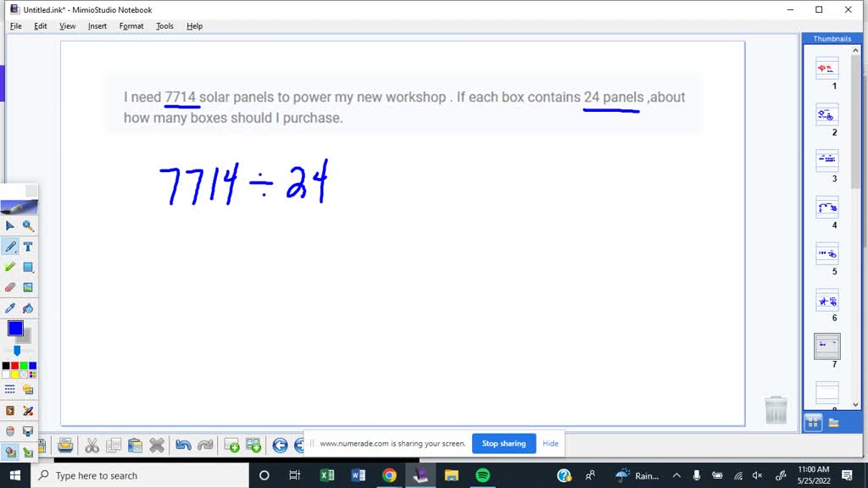
Task: Select the red color swatch
Action: coord(14,363)
